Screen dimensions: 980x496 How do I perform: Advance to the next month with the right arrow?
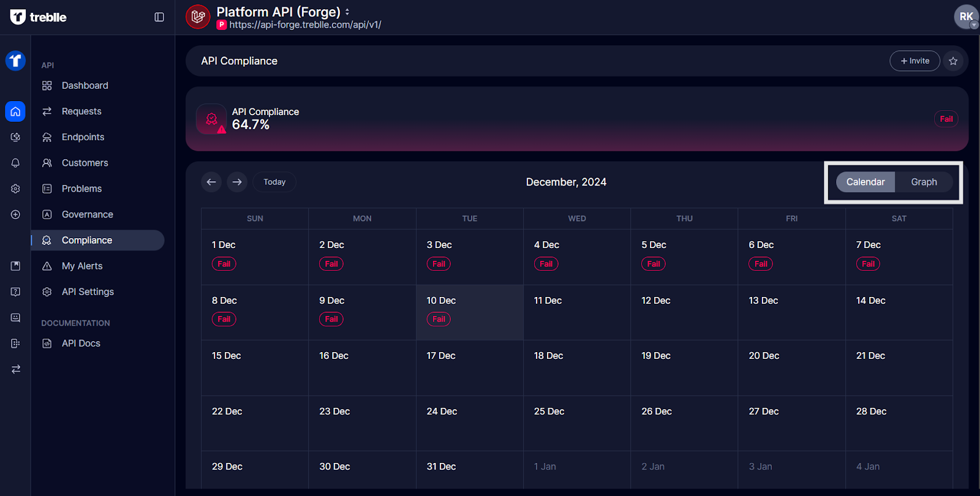237,182
